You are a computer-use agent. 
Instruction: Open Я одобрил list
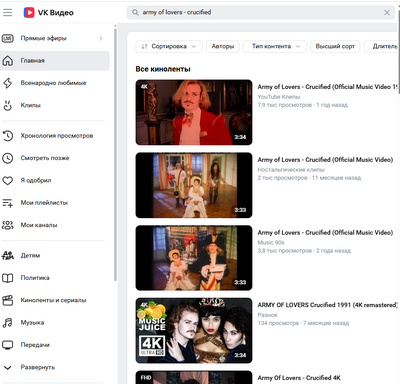pos(55,180)
